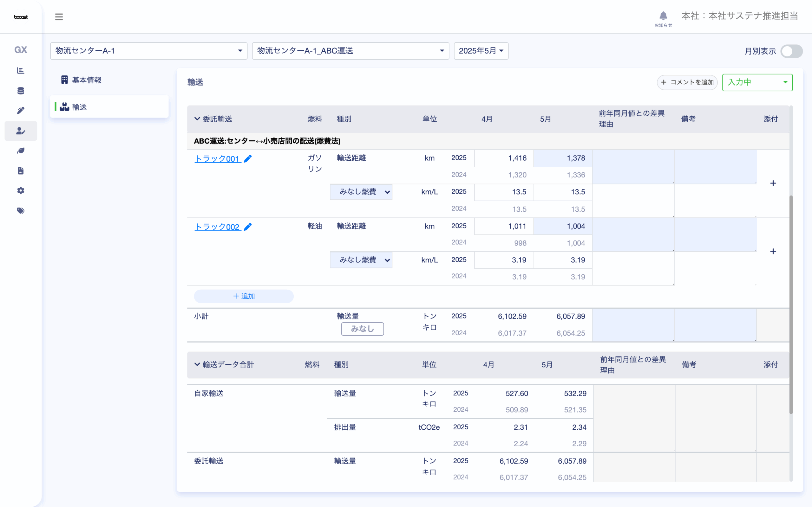Click the edit pencil next to トラック002

248,227
